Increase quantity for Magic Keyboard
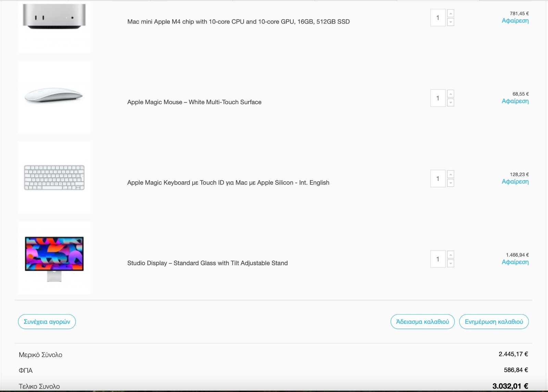Viewport: 548px width, 392px height. point(451,174)
